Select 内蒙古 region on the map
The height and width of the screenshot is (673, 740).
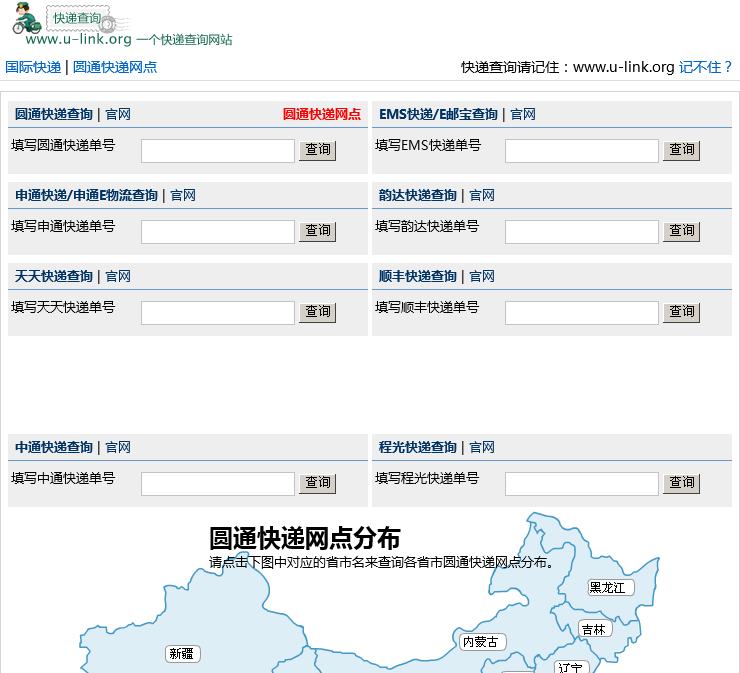point(483,642)
